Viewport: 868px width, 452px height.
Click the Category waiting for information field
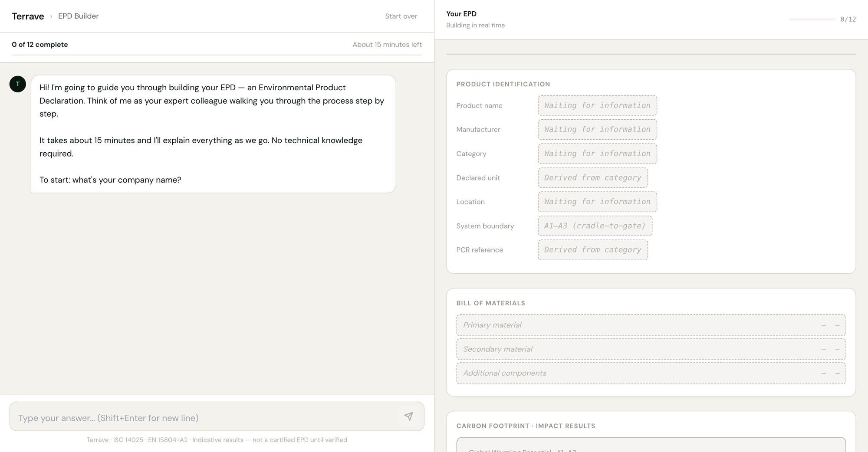[597, 154]
